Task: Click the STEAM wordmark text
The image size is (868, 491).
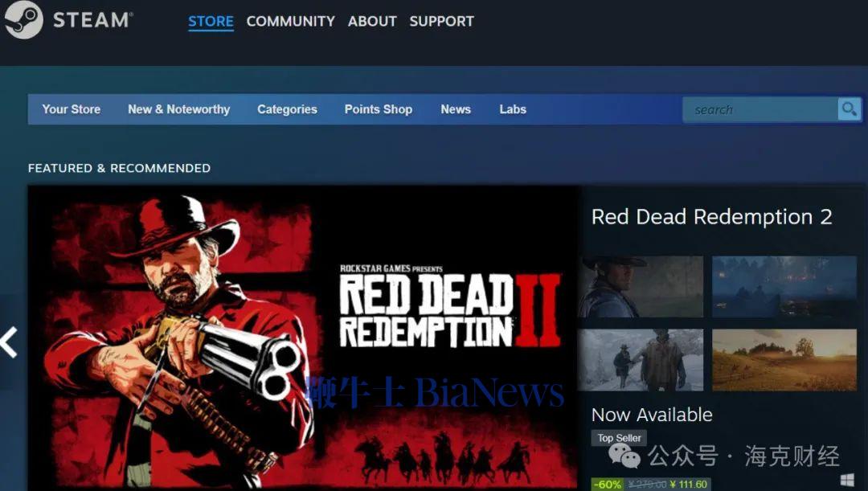Action: pyautogui.click(x=92, y=20)
